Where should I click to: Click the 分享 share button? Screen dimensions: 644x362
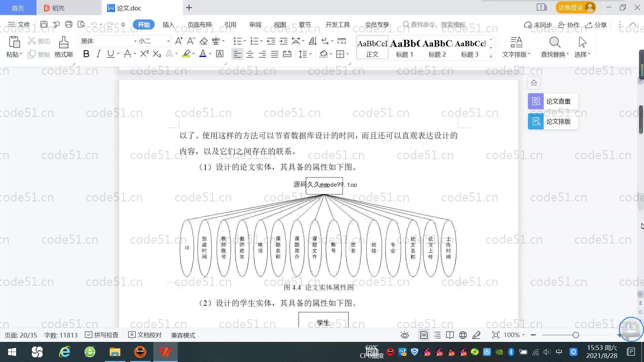click(596, 25)
